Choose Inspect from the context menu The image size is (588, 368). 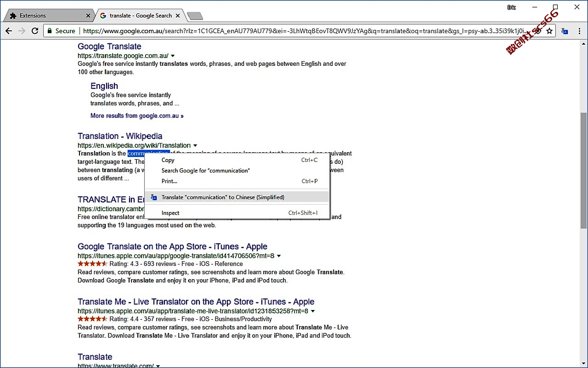237,213
